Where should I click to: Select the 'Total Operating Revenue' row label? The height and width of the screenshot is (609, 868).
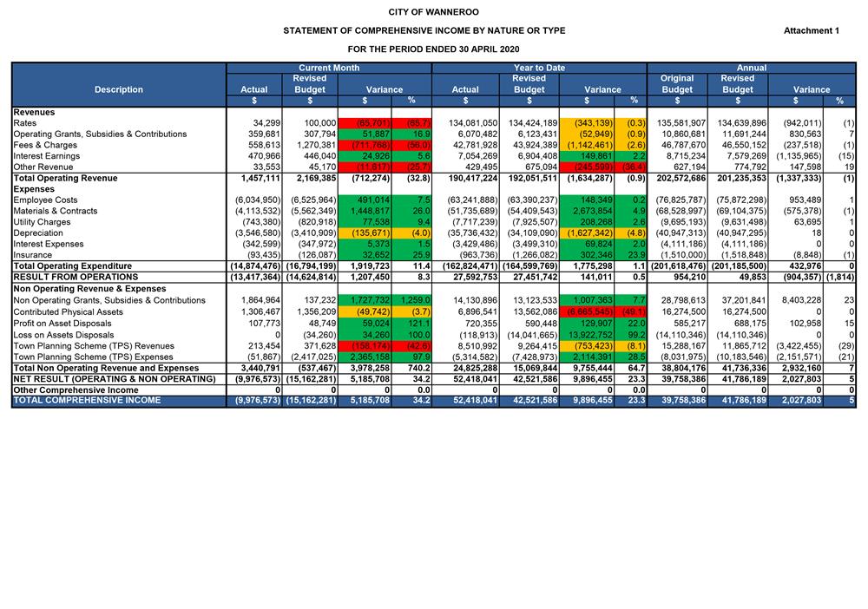pos(65,178)
